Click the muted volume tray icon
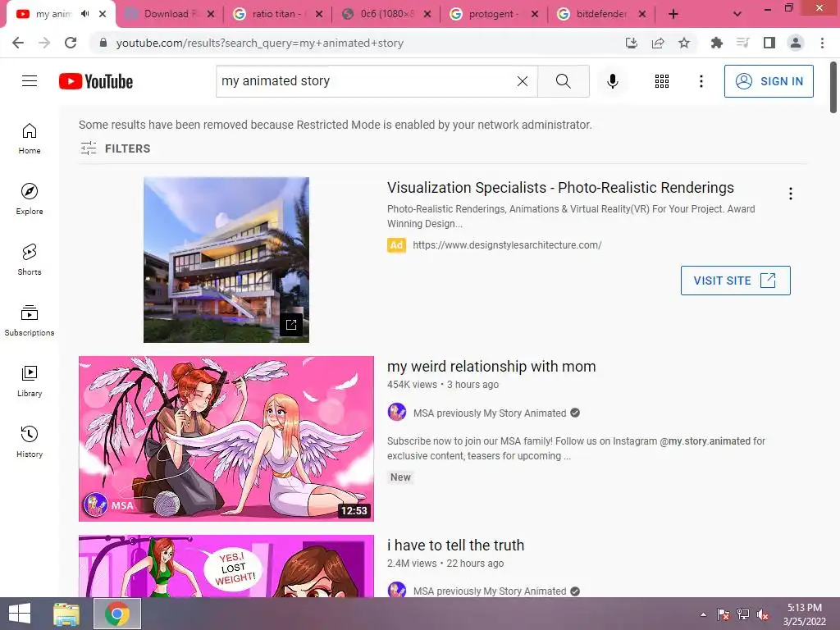Image resolution: width=840 pixels, height=630 pixels. click(763, 614)
